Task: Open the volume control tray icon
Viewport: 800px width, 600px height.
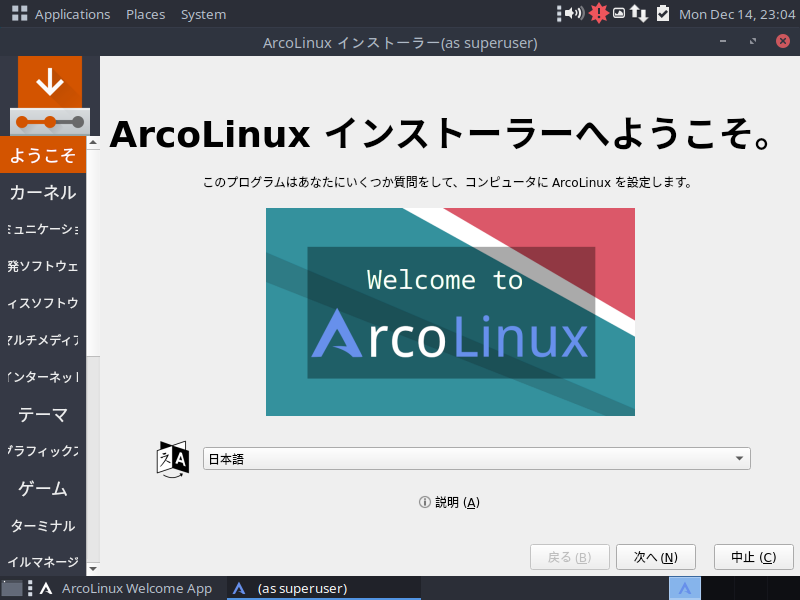Action: click(x=574, y=13)
